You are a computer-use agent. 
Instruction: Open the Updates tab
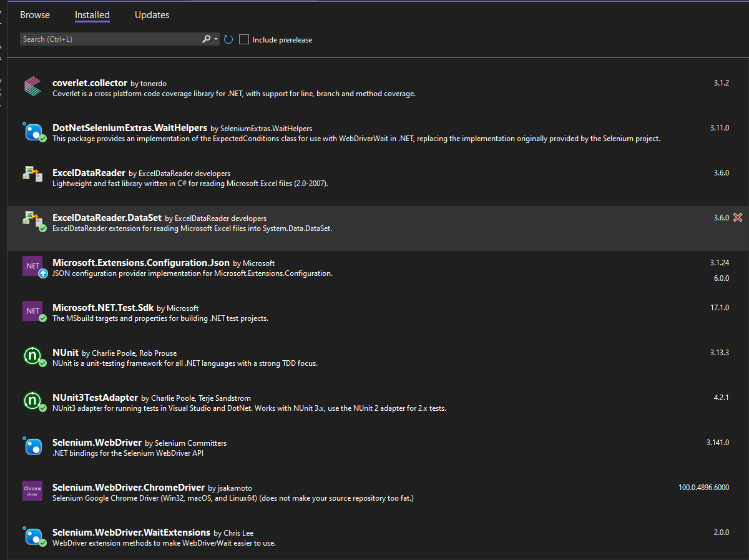click(152, 15)
